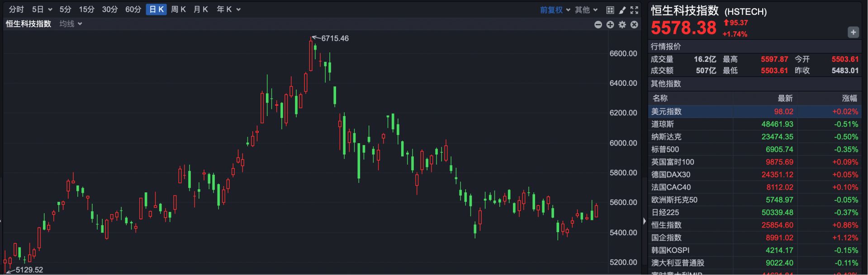Switch to the 周K weekly tab
The width and height of the screenshot is (868, 275).
(178, 9)
